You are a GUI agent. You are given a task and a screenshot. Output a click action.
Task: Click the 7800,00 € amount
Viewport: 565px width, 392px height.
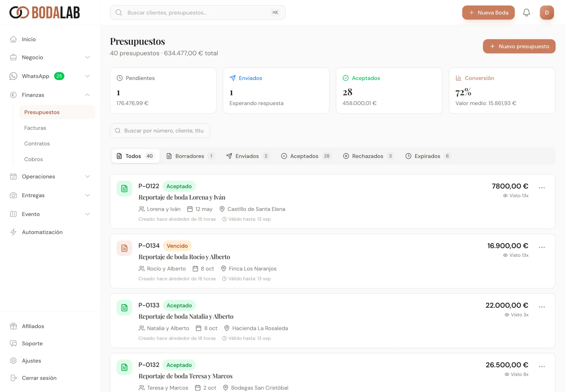[x=510, y=186]
